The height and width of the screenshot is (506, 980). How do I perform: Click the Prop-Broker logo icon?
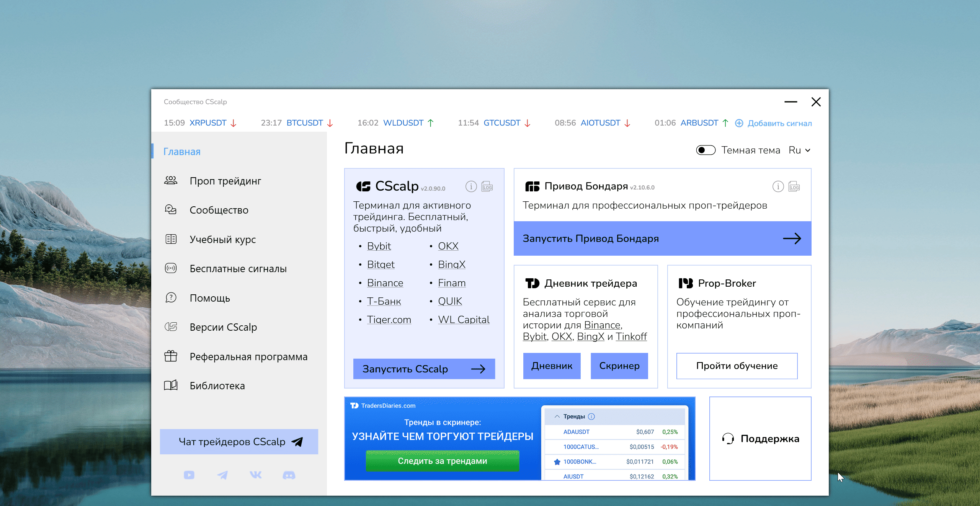click(x=686, y=283)
